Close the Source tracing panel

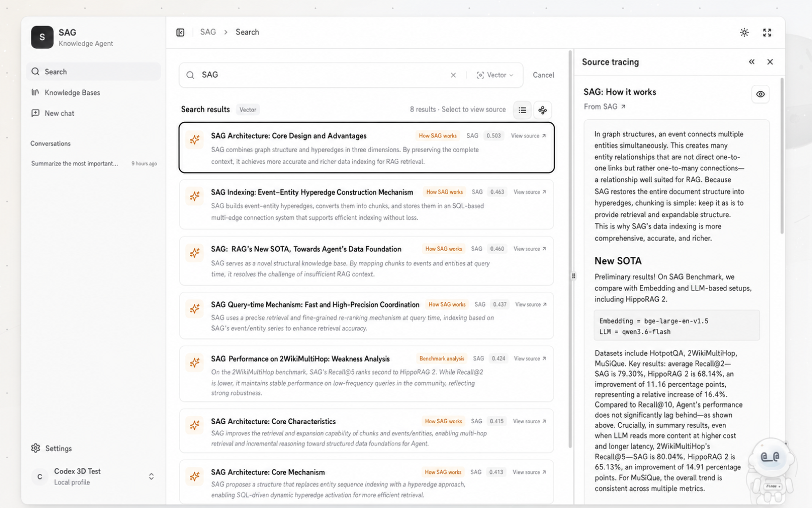[x=770, y=62]
